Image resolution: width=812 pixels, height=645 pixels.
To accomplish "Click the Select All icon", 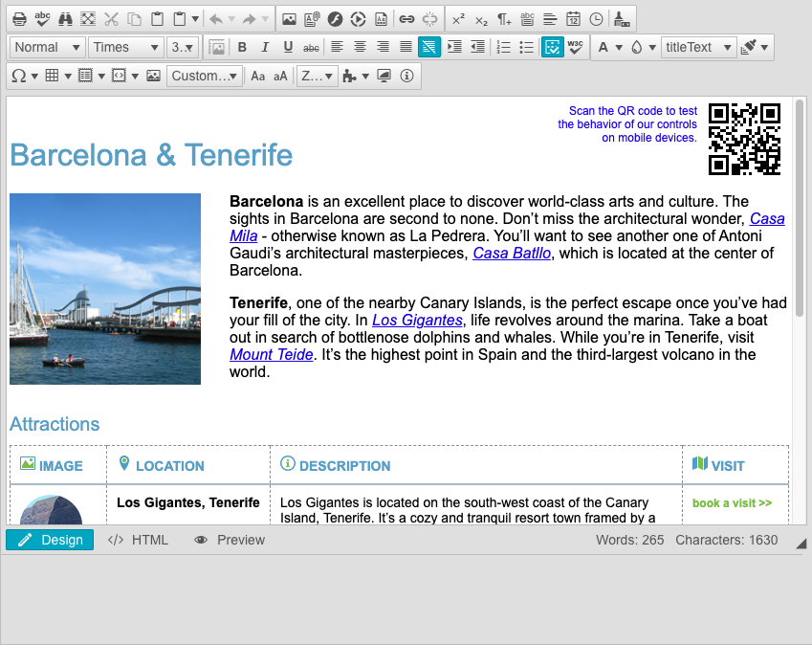I will tap(88, 20).
